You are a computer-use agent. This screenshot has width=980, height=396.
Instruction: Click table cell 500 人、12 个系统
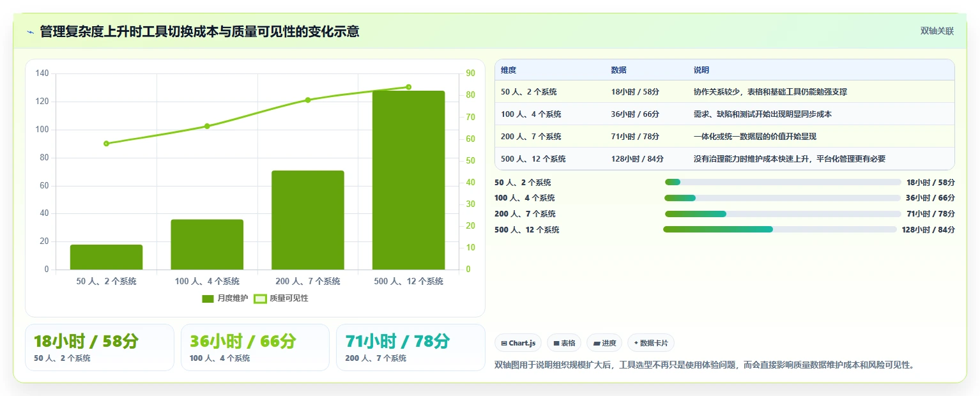[x=533, y=159]
